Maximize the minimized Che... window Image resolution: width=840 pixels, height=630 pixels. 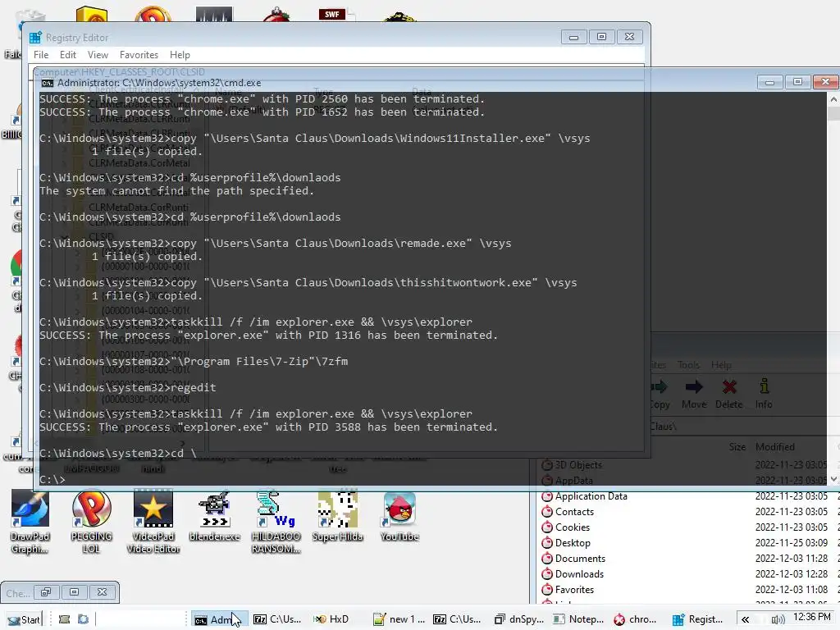point(74,592)
